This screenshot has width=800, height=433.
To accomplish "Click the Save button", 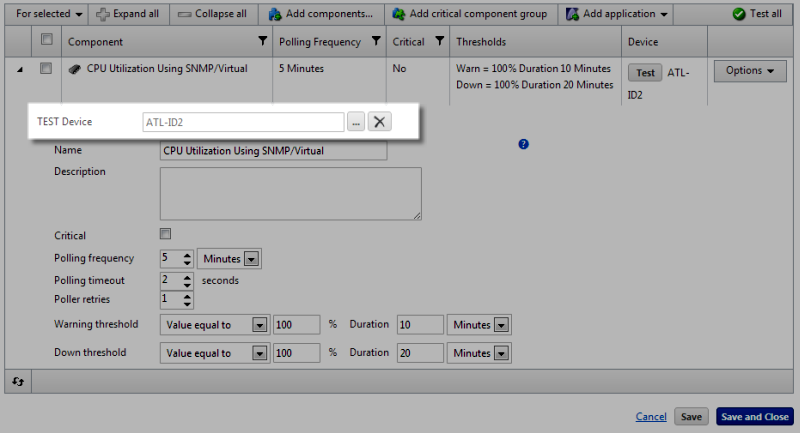I will 691,417.
